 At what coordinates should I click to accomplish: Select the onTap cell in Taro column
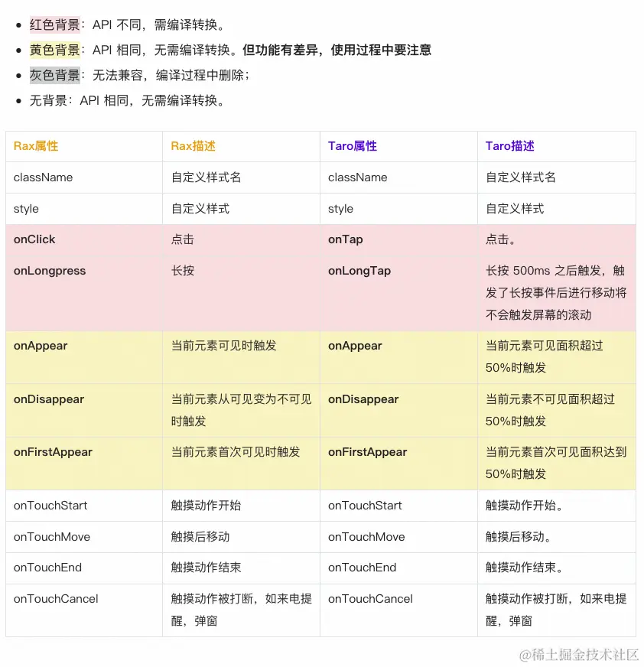tap(346, 239)
